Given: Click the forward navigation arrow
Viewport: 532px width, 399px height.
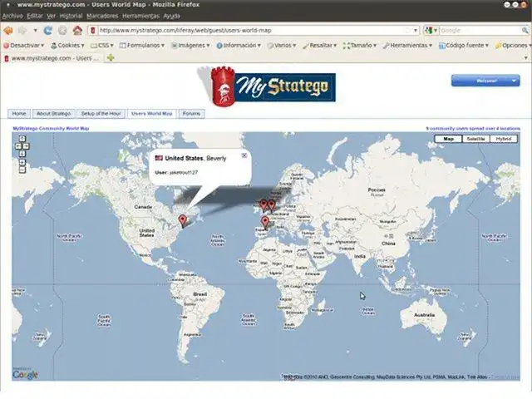Looking at the screenshot, I should click(22, 31).
